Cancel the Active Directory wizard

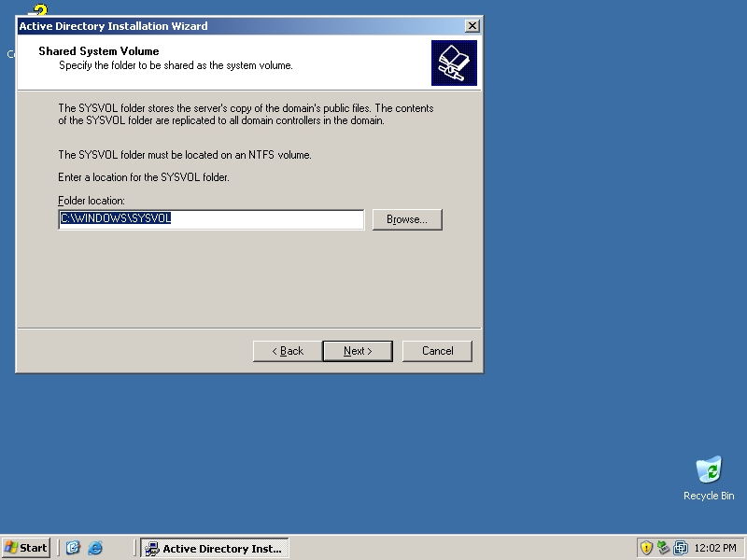click(437, 351)
